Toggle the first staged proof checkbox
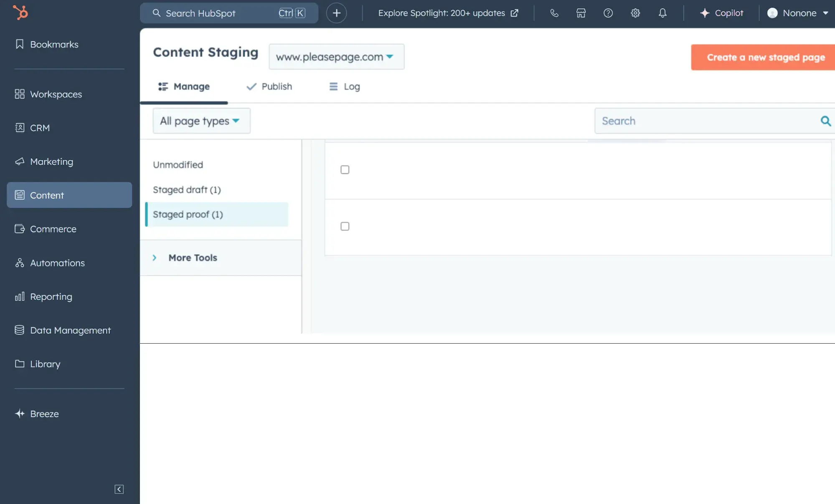Image resolution: width=835 pixels, height=504 pixels. (345, 170)
